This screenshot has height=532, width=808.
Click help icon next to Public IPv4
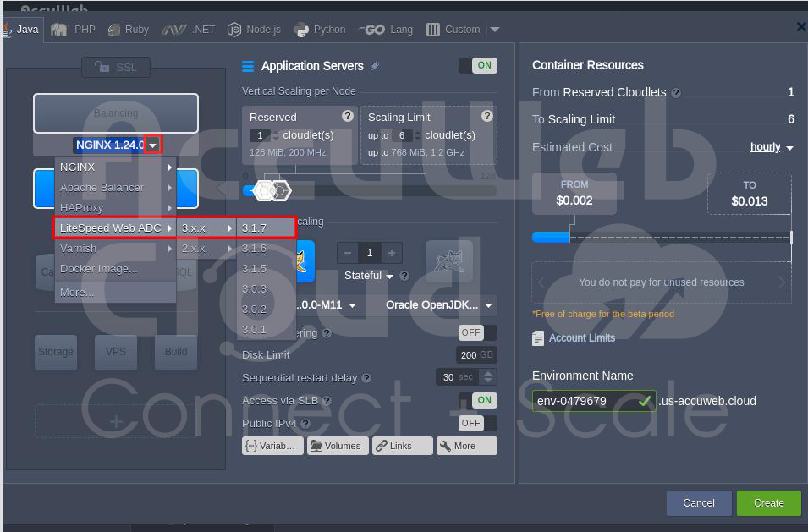[305, 424]
